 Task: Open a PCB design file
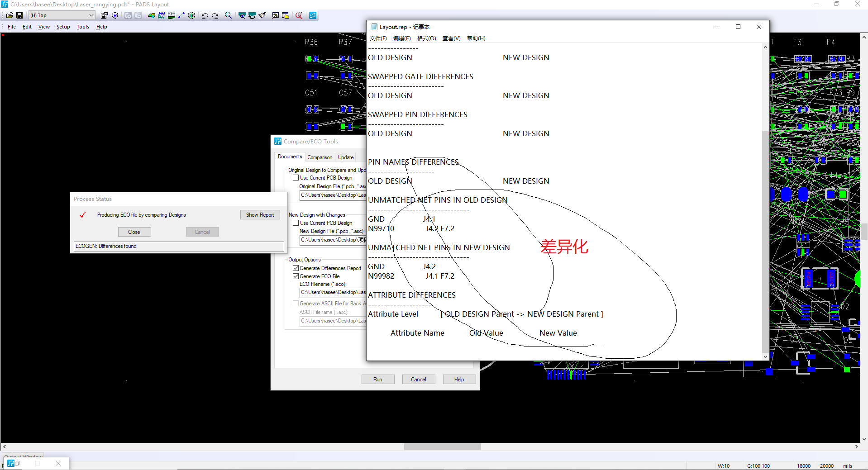10,15
